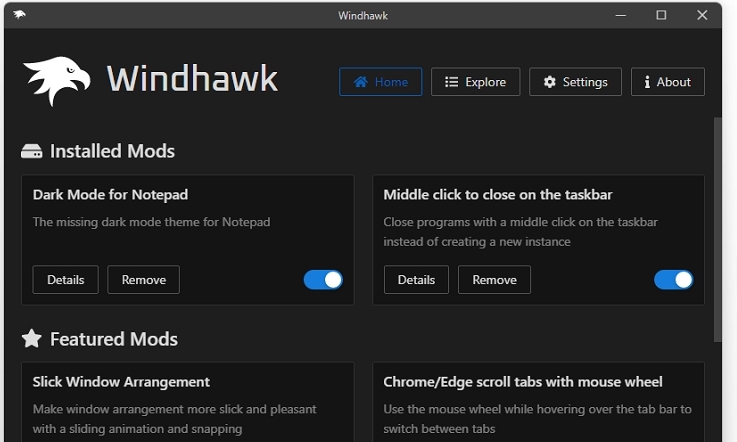Click the Dark Mode for Notepad title
The width and height of the screenshot is (737, 442).
click(110, 195)
